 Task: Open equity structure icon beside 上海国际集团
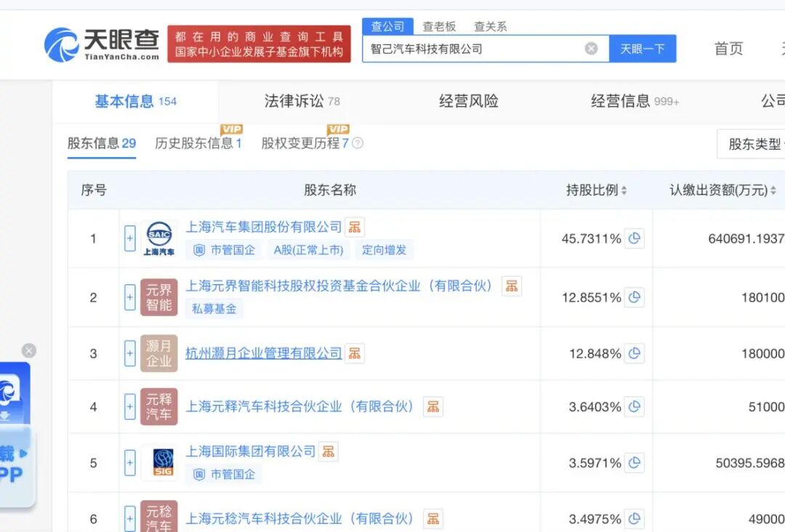329,451
